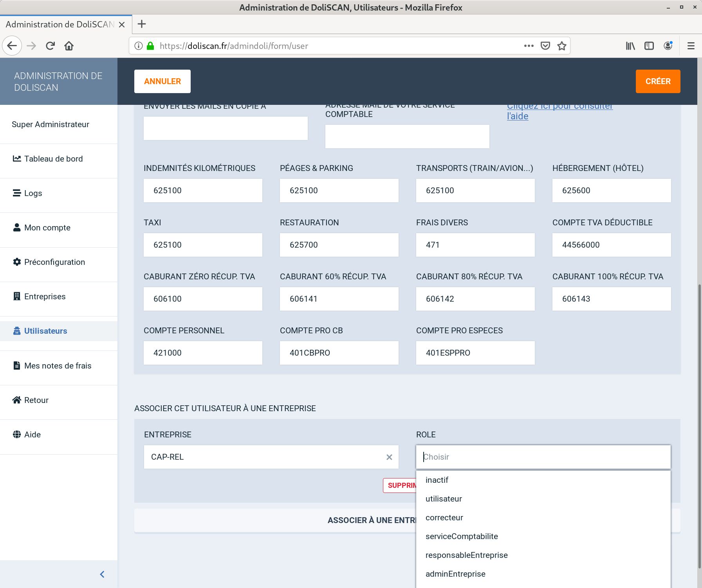
Task: Bookmark this page with the star icon
Action: (x=562, y=46)
